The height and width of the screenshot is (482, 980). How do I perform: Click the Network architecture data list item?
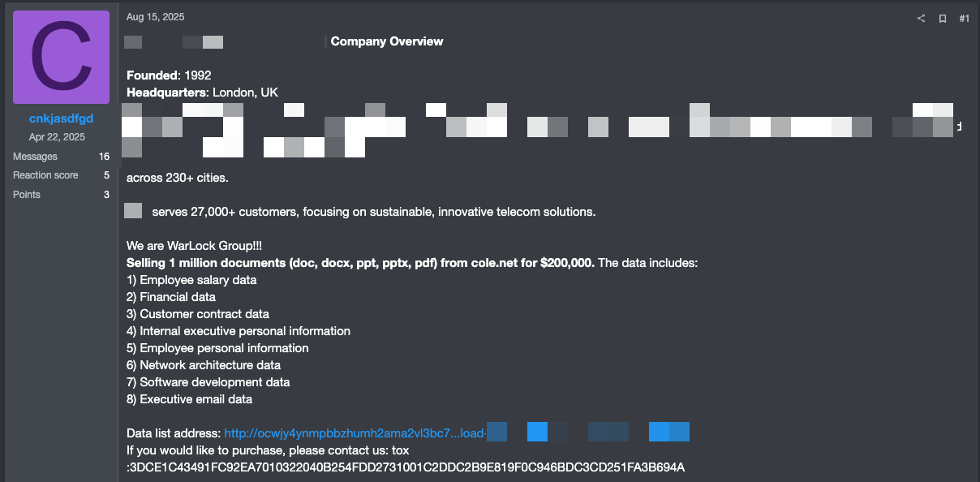[210, 365]
